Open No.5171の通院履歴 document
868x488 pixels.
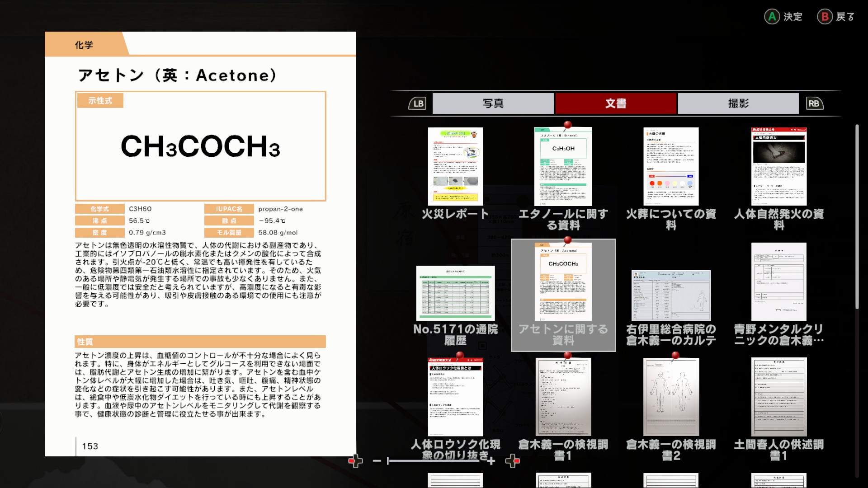click(x=455, y=294)
